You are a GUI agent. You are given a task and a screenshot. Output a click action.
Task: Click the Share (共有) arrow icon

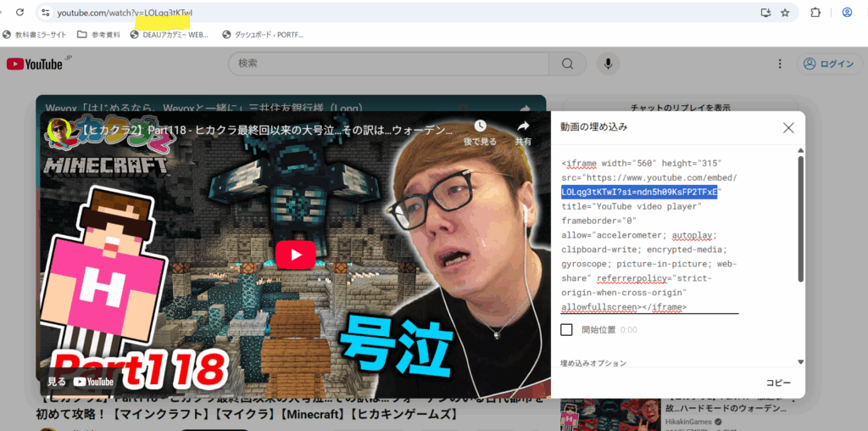pos(523,127)
